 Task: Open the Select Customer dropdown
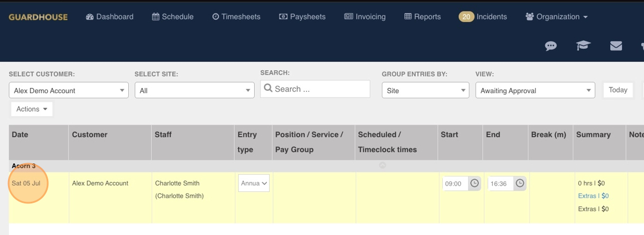pyautogui.click(x=68, y=90)
